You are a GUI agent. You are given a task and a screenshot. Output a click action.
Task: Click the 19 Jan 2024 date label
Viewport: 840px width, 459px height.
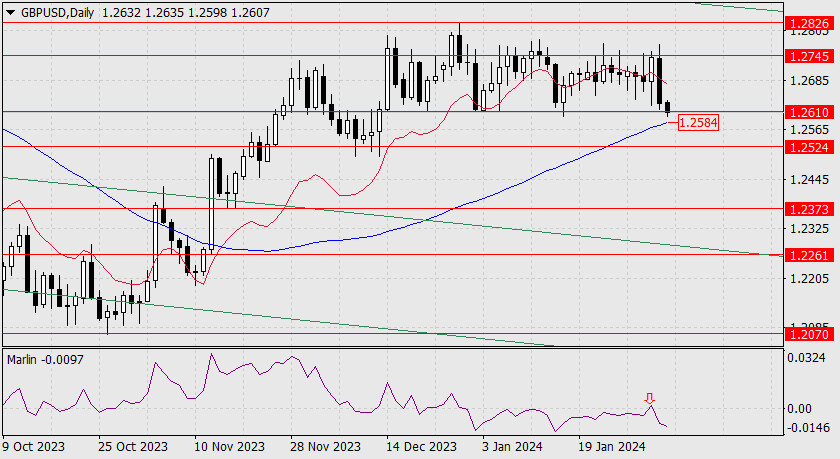[x=612, y=446]
